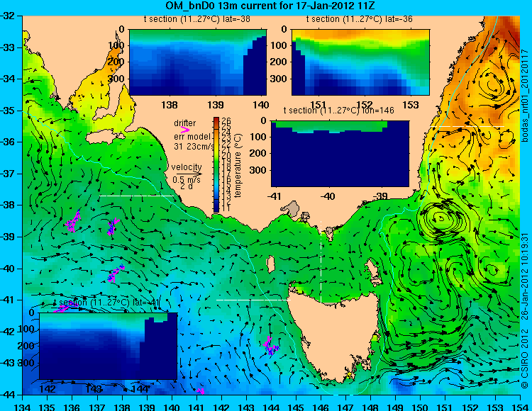Click the magenta drifter arrow in the legend
This screenshot has width=532, height=411.
coord(185,130)
